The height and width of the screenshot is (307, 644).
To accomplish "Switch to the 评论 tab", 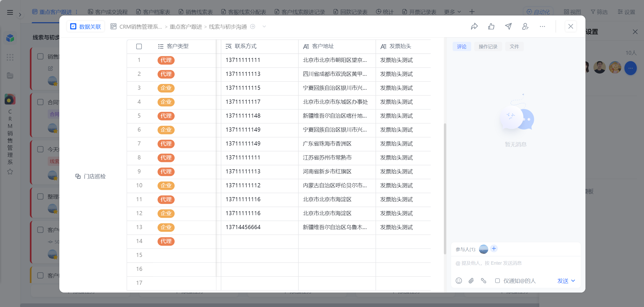I will [x=462, y=46].
